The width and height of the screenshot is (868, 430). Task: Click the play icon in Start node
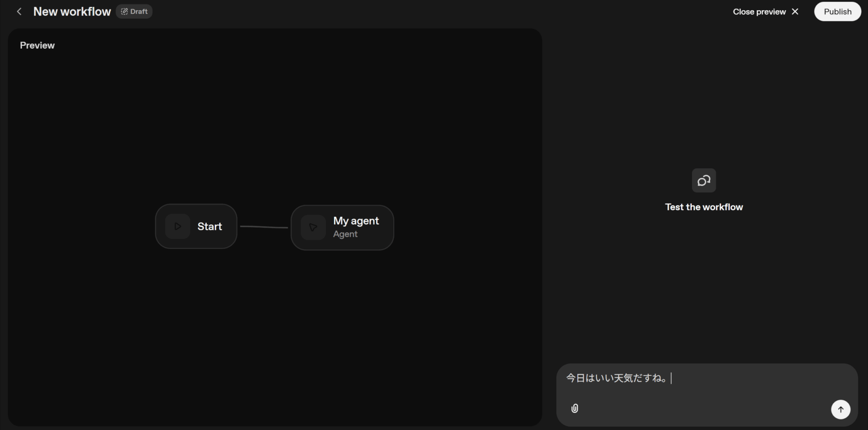(178, 226)
